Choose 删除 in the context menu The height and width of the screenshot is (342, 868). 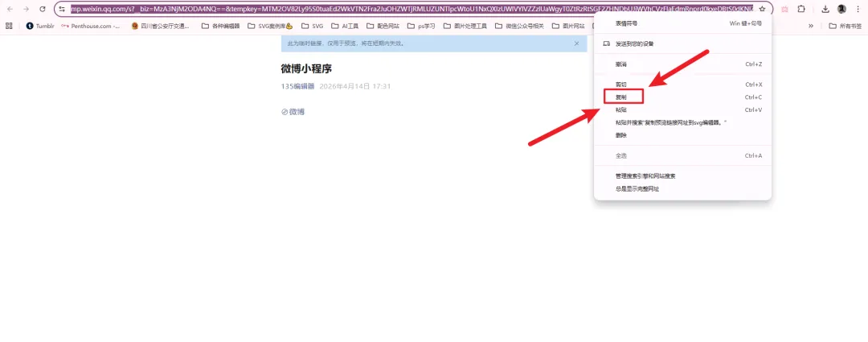click(682, 135)
